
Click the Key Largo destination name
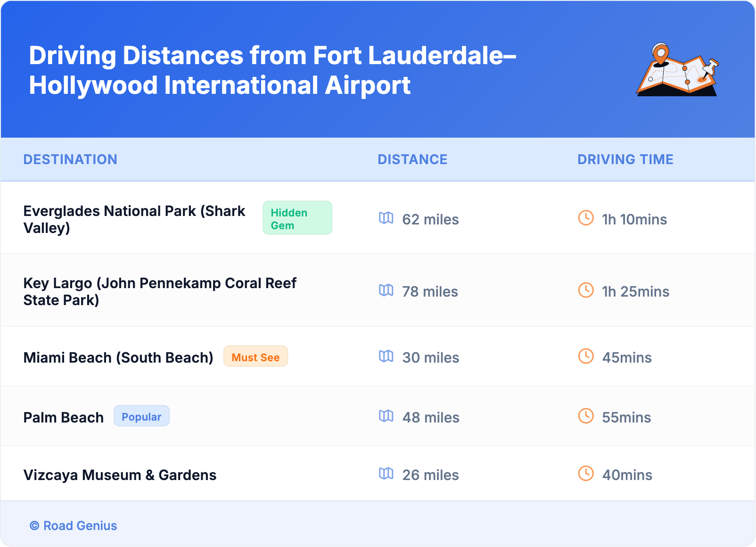(x=159, y=291)
